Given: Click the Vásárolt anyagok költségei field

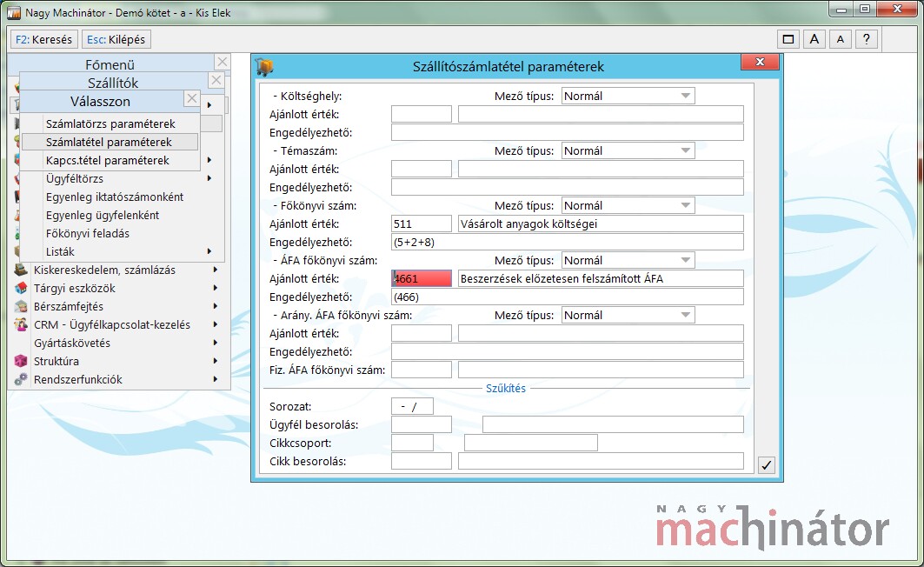Looking at the screenshot, I should 601,224.
